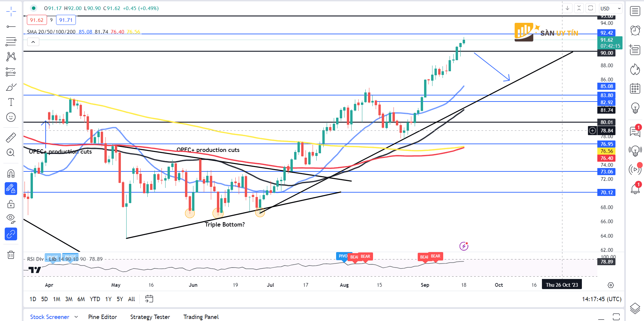Click the purple lightning event marker
The width and height of the screenshot is (644, 321).
point(464,246)
